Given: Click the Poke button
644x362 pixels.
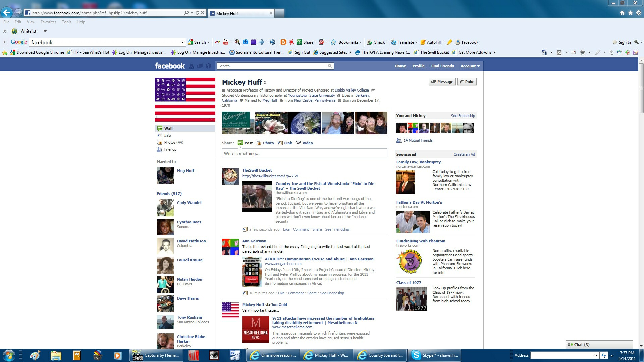Looking at the screenshot, I should 467,82.
